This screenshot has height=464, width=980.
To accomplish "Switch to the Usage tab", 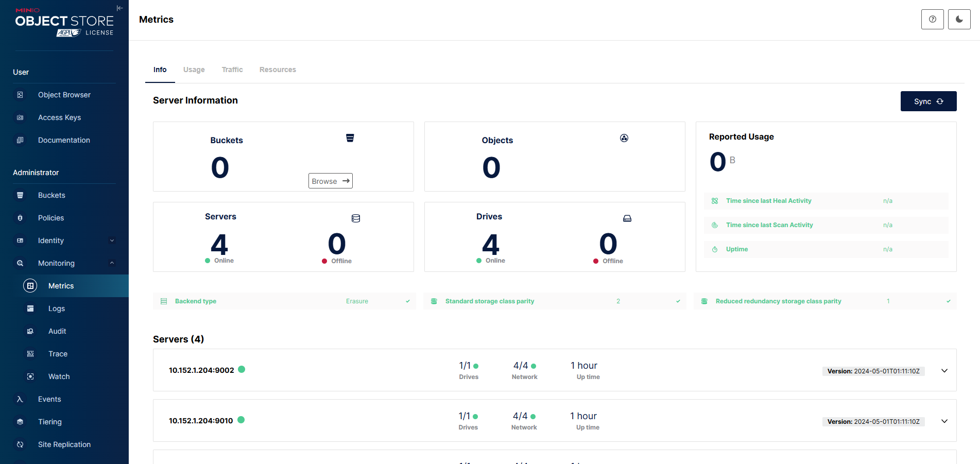I will coord(194,70).
